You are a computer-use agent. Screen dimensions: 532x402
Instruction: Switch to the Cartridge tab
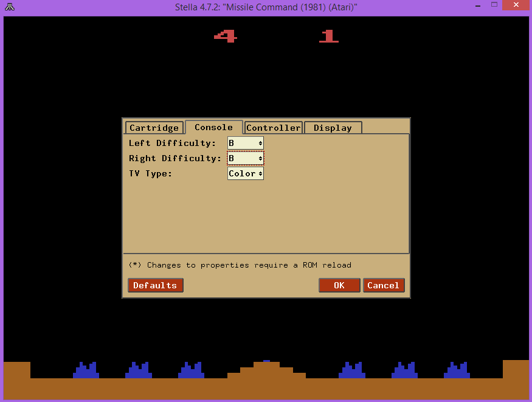[154, 128]
